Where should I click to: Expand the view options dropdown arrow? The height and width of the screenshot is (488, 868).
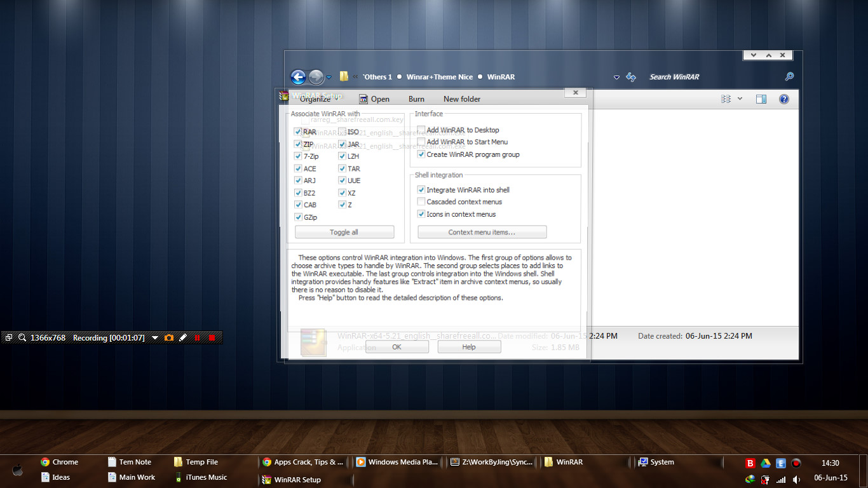tap(740, 99)
